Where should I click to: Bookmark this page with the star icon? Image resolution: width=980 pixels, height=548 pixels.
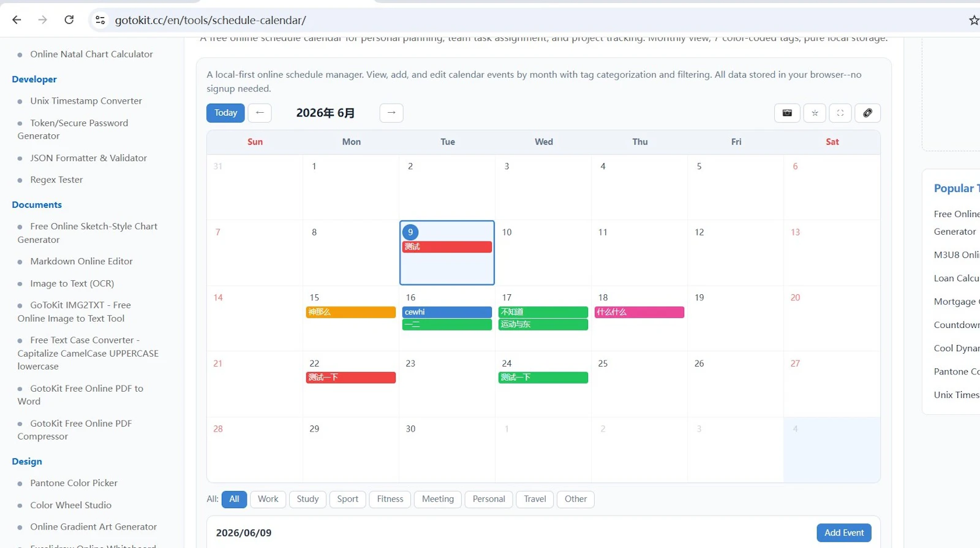click(973, 20)
